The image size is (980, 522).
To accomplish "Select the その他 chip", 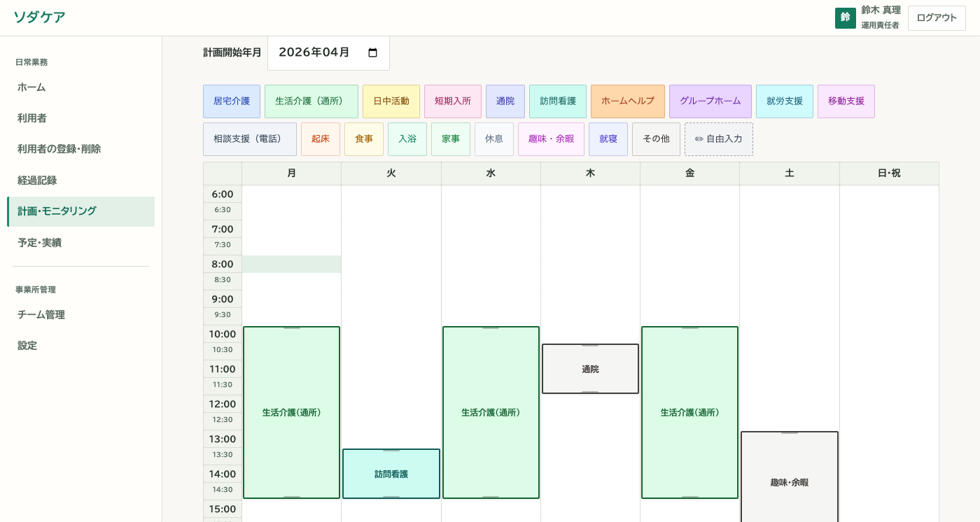I will (656, 139).
